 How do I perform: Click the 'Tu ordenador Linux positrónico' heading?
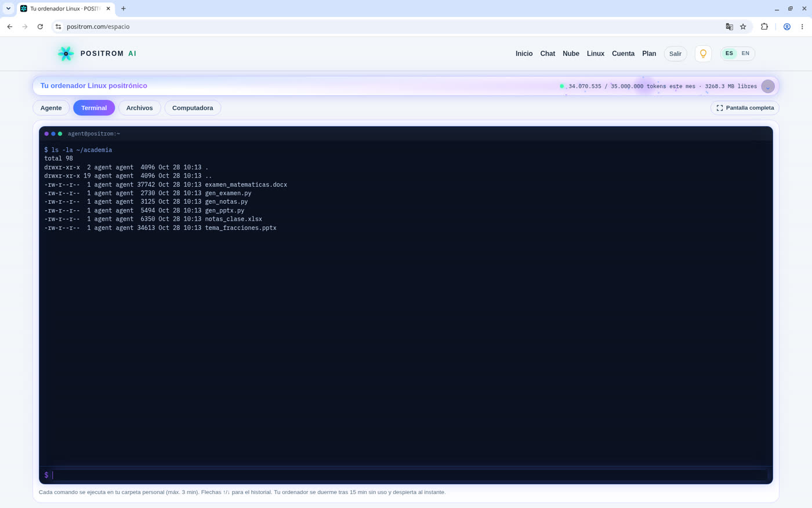pyautogui.click(x=94, y=86)
